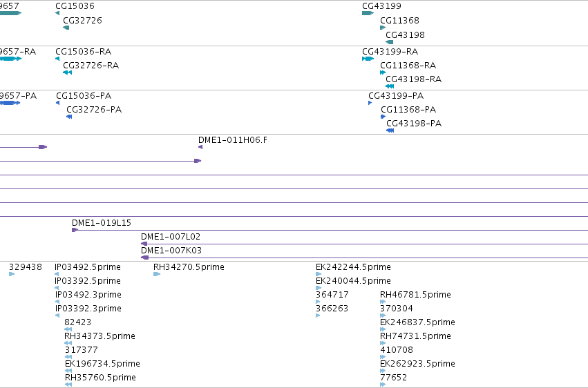
Task: Click EST 317377
Action: tap(82, 350)
